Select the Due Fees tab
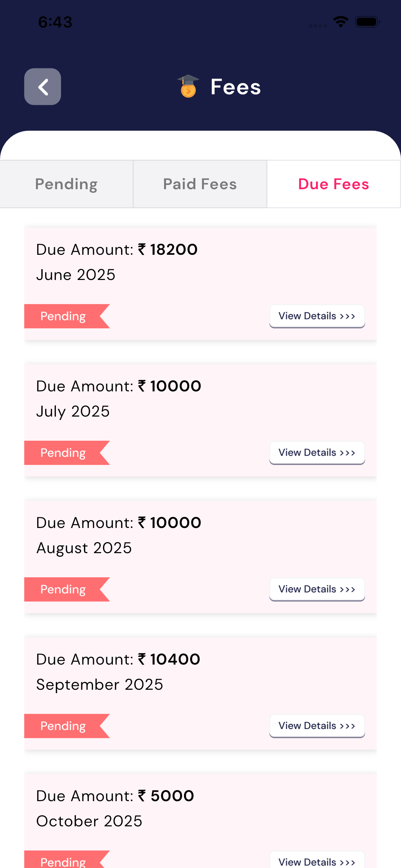The image size is (401, 868). [x=334, y=184]
